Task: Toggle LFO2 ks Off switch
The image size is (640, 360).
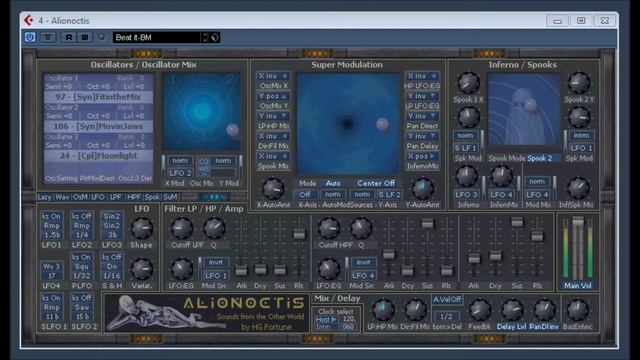Action: pyautogui.click(x=82, y=216)
